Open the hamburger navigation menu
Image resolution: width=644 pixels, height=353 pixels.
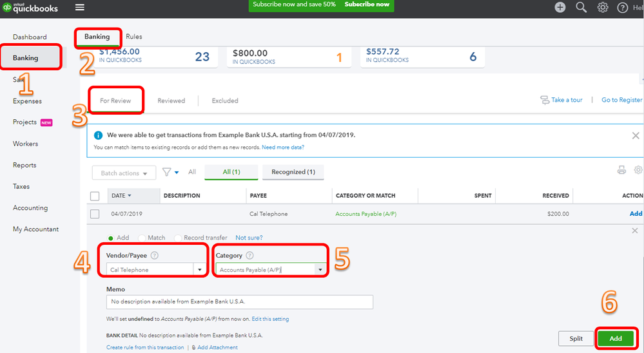pos(80,7)
